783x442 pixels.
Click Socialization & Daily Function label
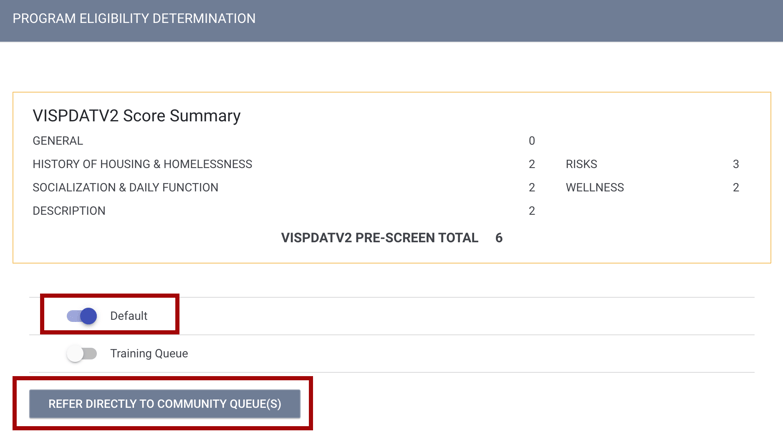click(x=125, y=188)
